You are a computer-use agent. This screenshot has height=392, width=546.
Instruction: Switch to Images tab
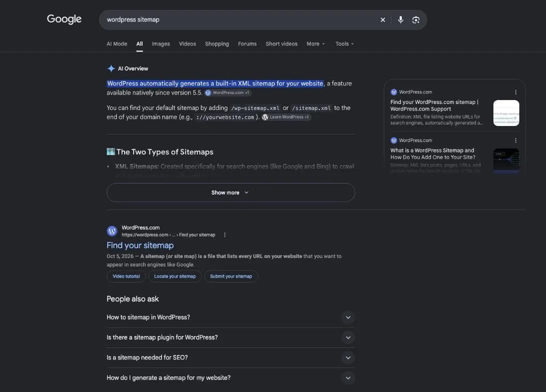coord(161,44)
